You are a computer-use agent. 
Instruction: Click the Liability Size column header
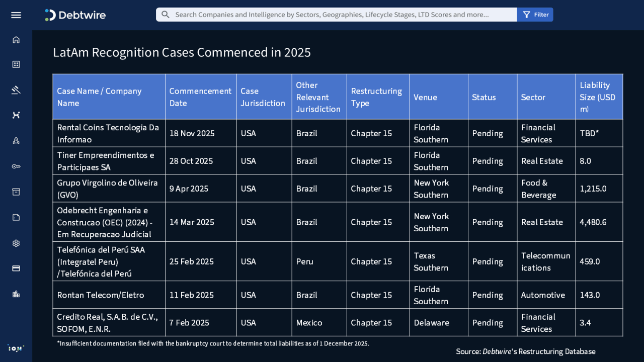point(599,97)
